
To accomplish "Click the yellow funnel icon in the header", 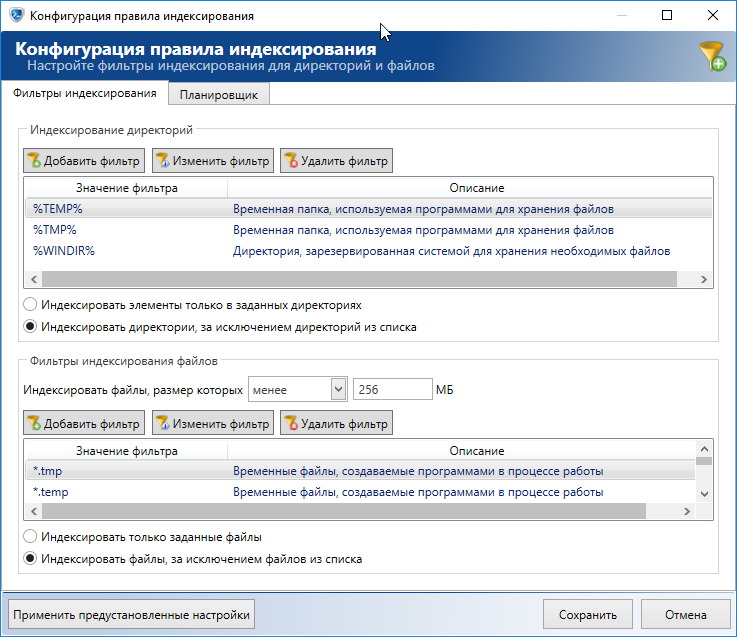I will 712,56.
